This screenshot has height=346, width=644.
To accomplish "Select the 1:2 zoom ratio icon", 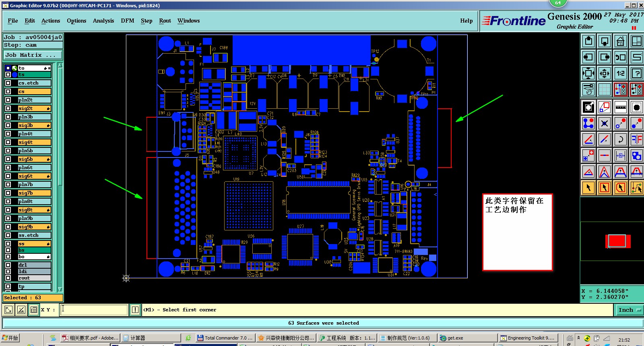I will (x=620, y=73).
